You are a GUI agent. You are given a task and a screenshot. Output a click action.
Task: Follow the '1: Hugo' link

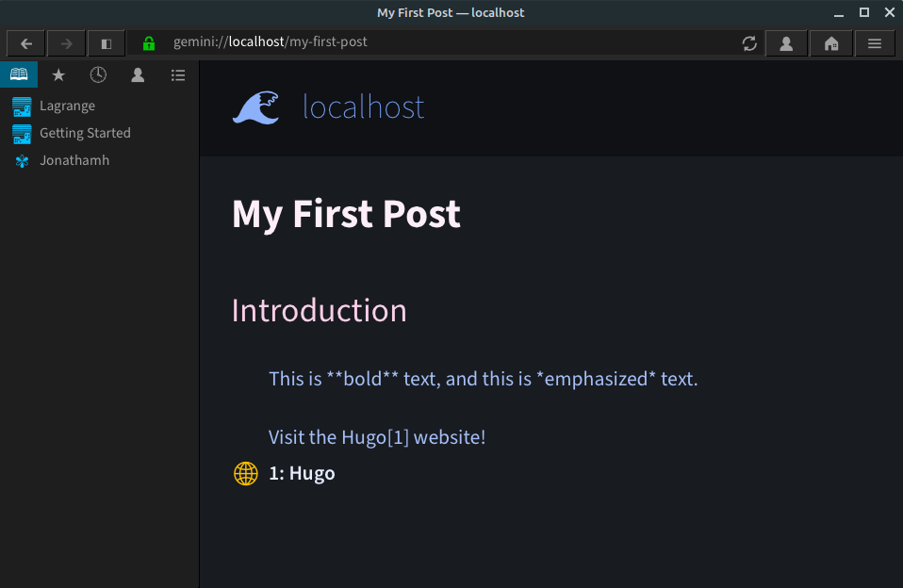(302, 473)
